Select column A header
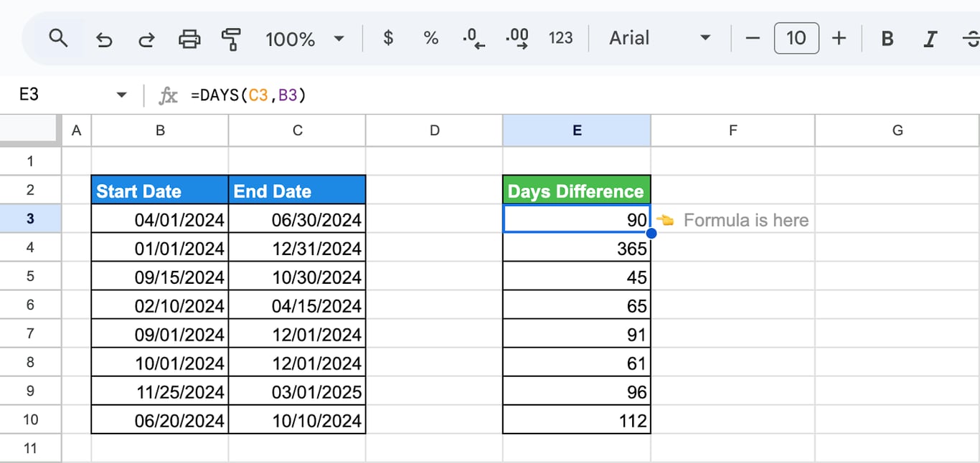Image resolution: width=980 pixels, height=463 pixels. [77, 130]
